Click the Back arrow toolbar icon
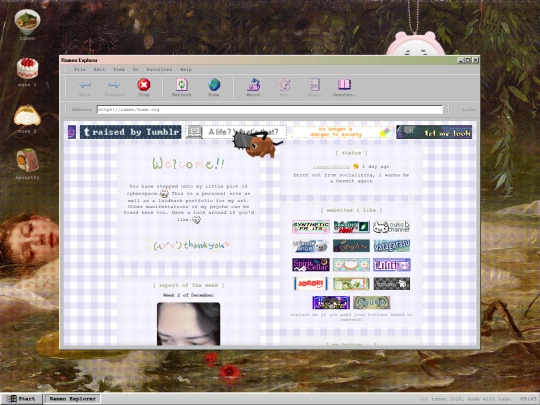 point(85,85)
